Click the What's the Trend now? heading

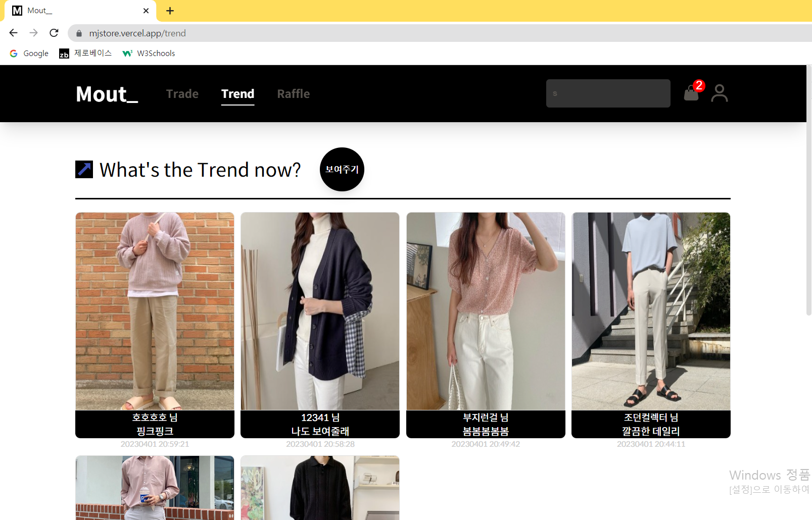[x=200, y=170]
